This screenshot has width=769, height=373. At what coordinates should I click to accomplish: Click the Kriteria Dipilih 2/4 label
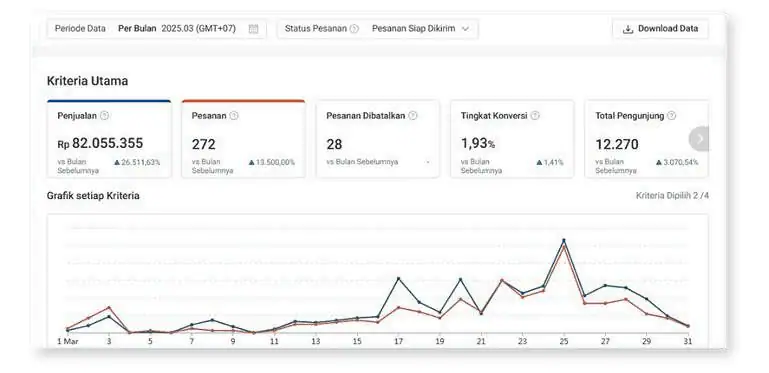pyautogui.click(x=672, y=196)
